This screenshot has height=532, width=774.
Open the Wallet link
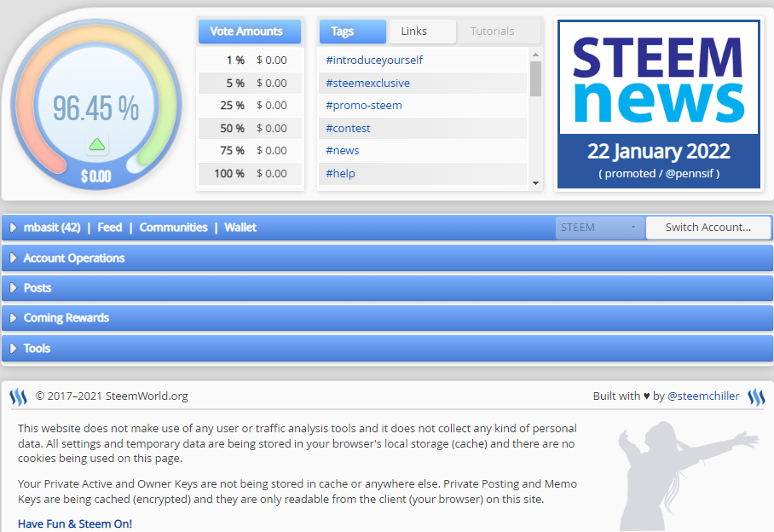point(240,228)
